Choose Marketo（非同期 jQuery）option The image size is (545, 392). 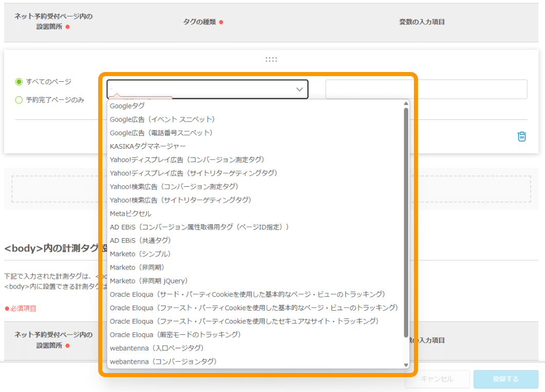256,281
